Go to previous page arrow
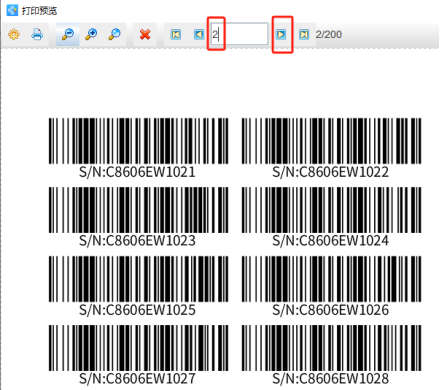Screen dimensions: 440x390 [199, 34]
